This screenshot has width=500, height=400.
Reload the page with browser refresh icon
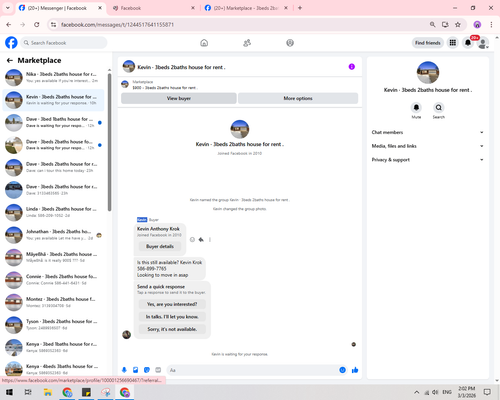tap(37, 25)
